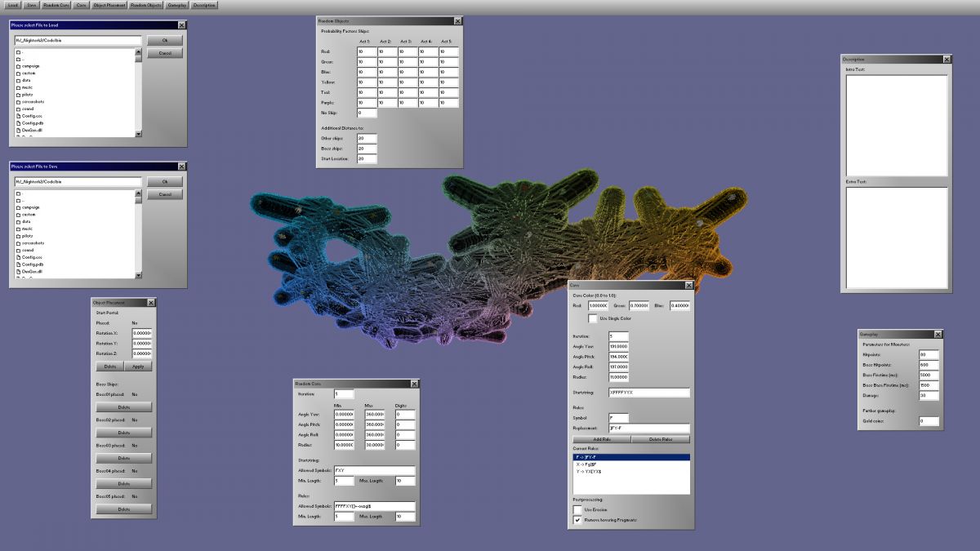Click Apply in the Object Placement panel
The image size is (980, 551).
click(x=138, y=367)
